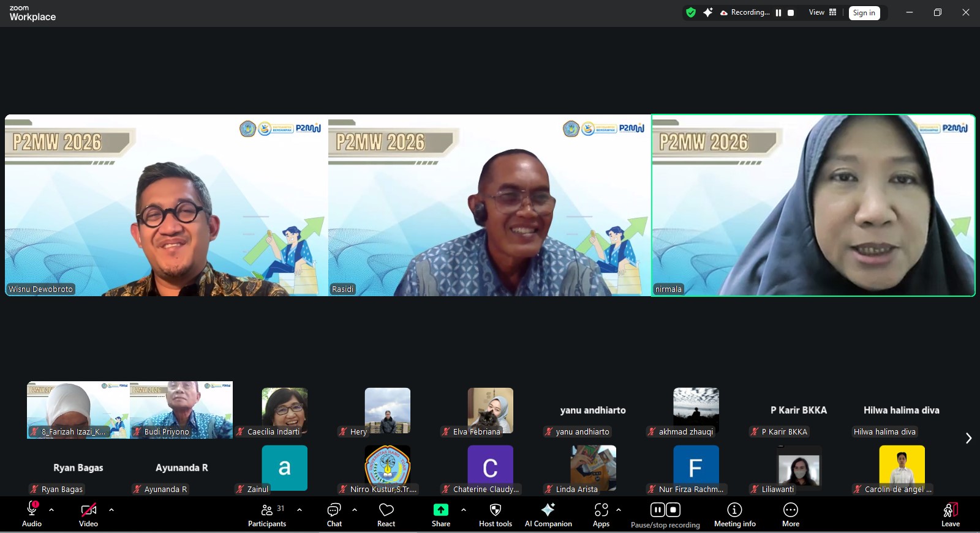
Task: Toggle microphone Audio mute
Action: 32,514
